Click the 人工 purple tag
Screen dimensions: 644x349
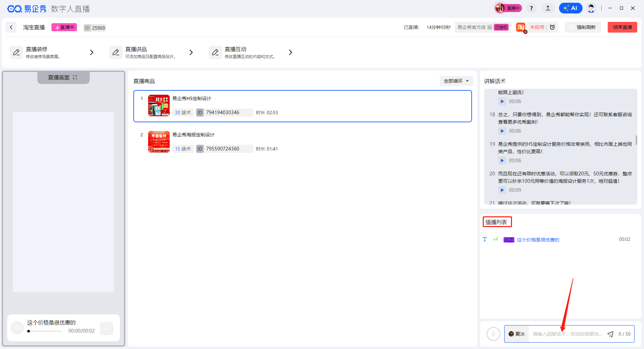click(509, 240)
